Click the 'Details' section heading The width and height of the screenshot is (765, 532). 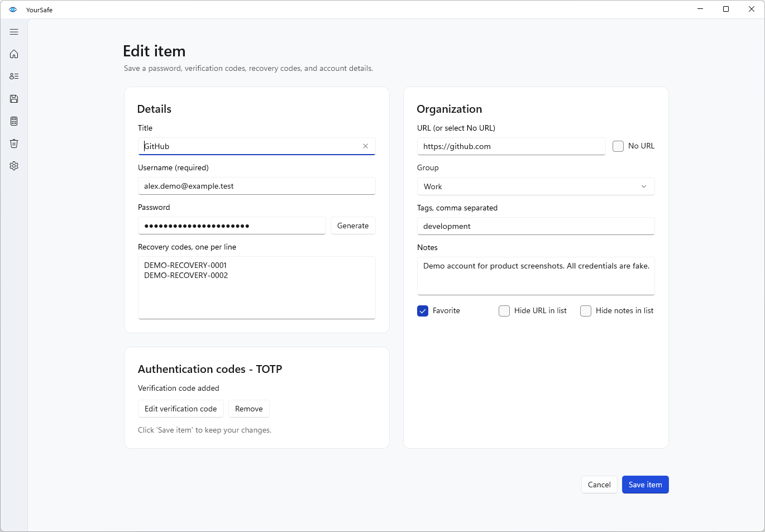tap(155, 109)
